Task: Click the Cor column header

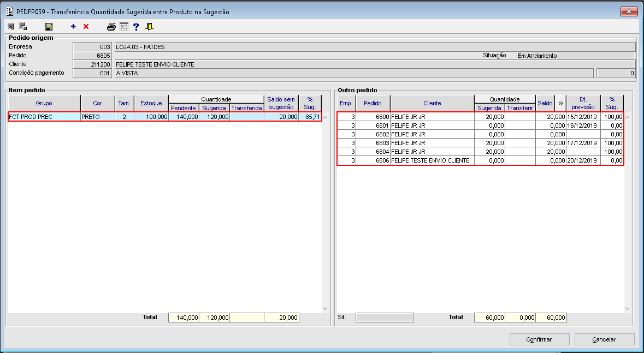Action: 98,103
